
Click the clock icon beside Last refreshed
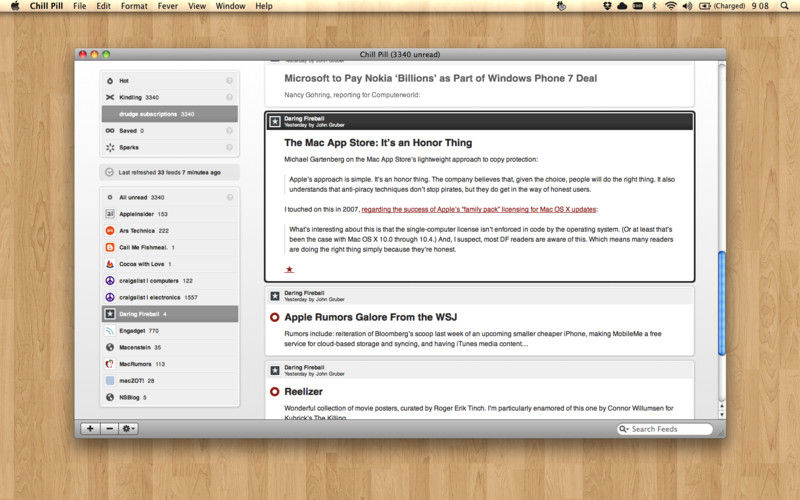tap(109, 172)
